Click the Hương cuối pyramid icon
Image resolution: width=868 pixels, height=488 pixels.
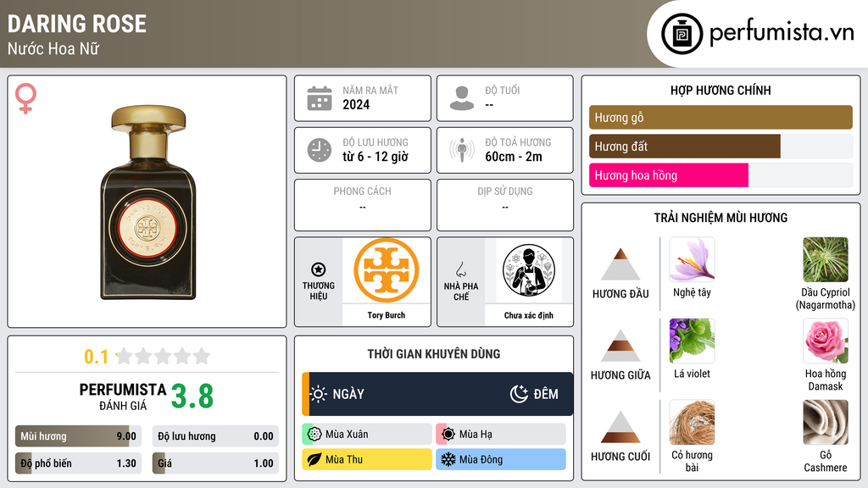click(620, 427)
